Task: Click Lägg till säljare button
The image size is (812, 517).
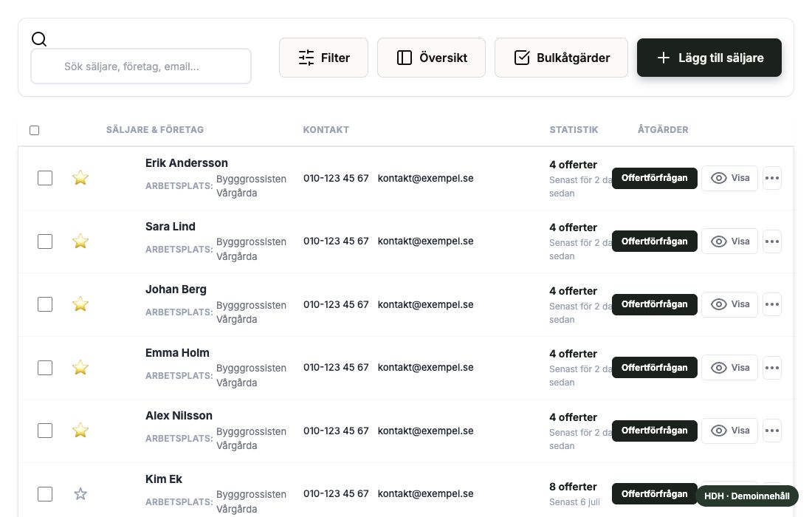Action: pos(709,58)
